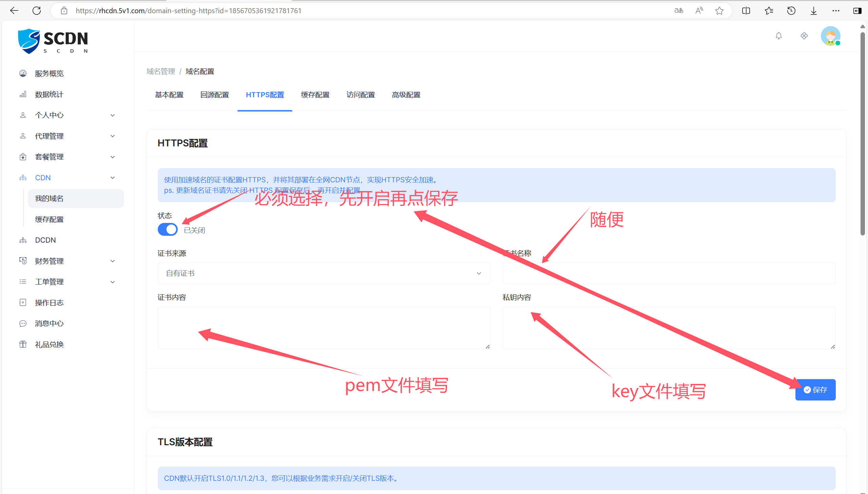
Task: Click the 个人中心 user icon
Action: 22,115
